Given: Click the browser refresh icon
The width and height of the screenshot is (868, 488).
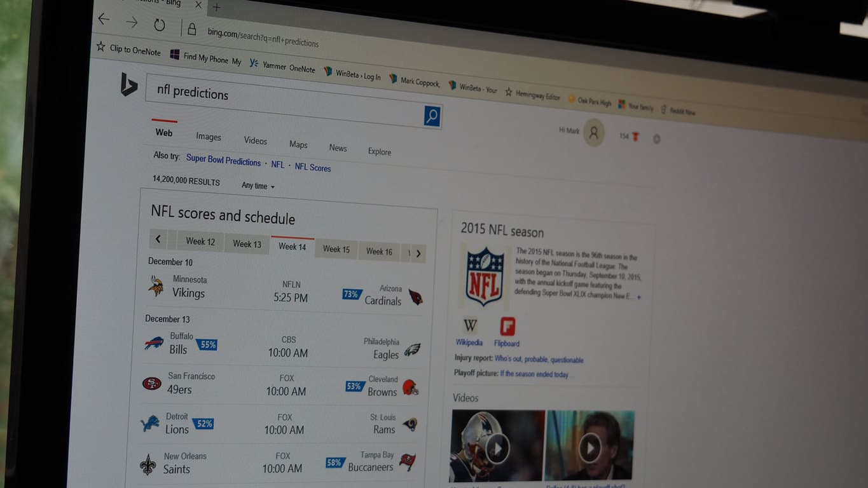Looking at the screenshot, I should pos(159,25).
